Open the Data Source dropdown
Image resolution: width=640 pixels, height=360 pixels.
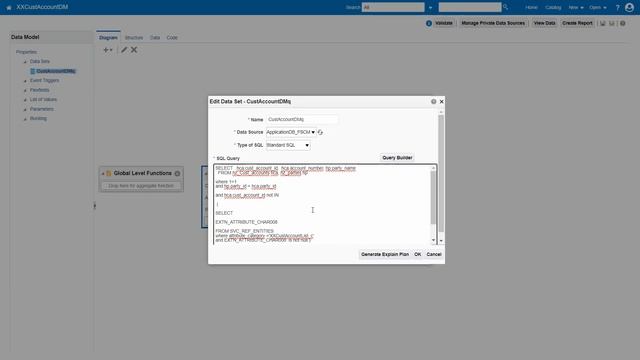pos(291,132)
